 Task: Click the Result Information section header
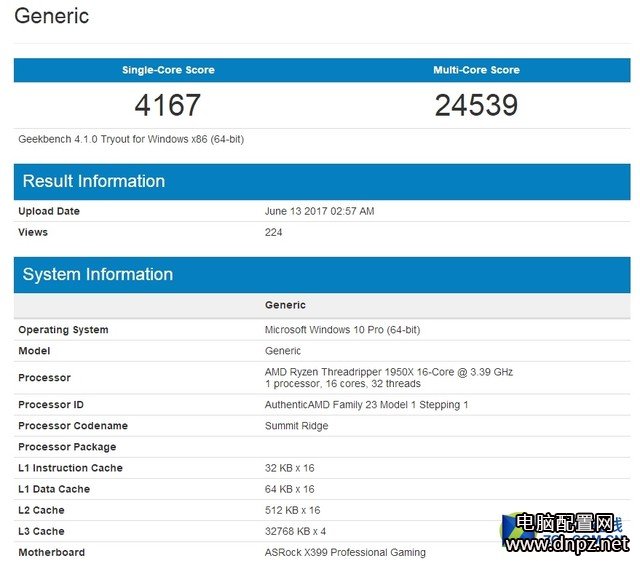click(x=94, y=181)
